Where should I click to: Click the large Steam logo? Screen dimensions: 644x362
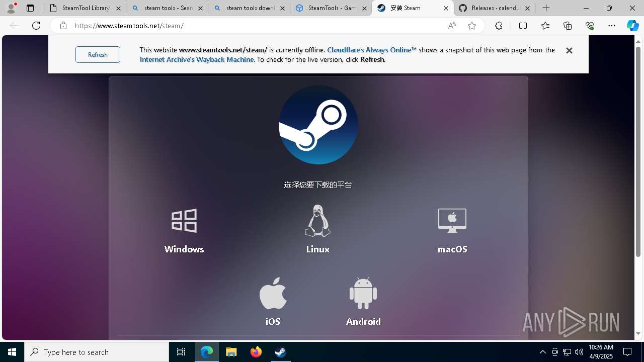pos(318,125)
